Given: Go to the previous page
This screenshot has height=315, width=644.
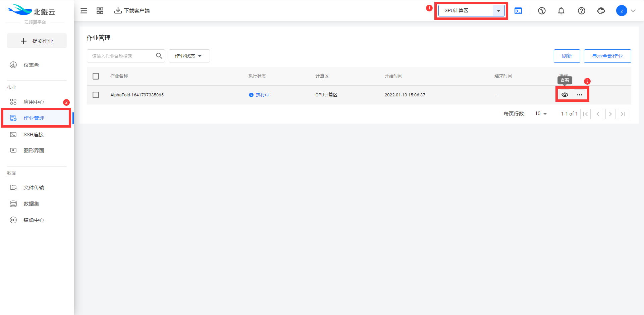Looking at the screenshot, I should click(x=598, y=114).
